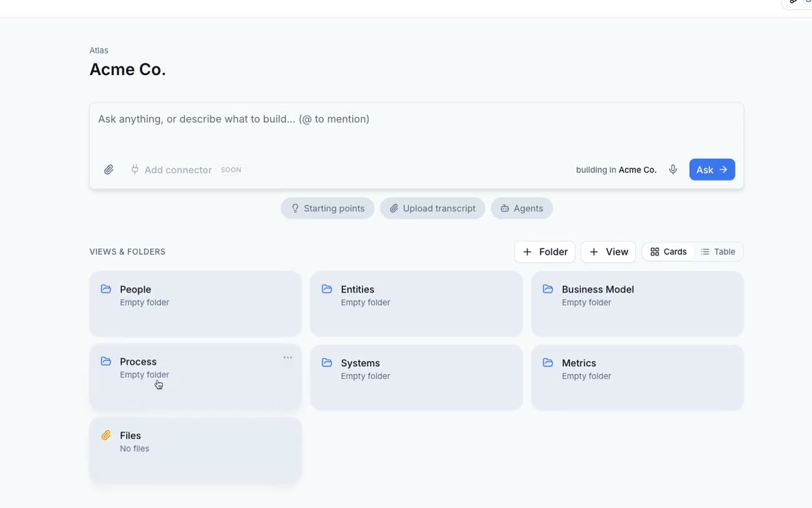Click the Ask button
Screen dimensions: 812x508
pyautogui.click(x=712, y=170)
